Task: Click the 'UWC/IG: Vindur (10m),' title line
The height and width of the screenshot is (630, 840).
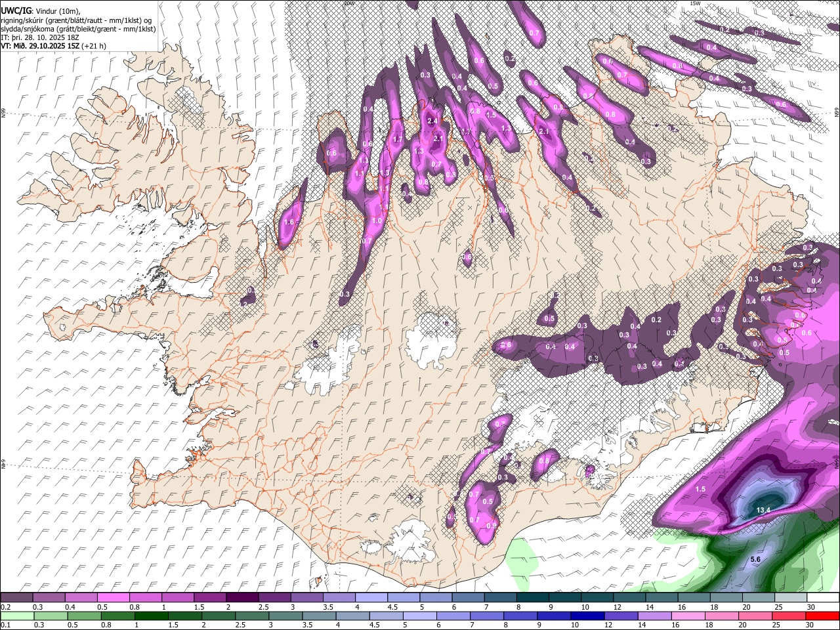Action: (41, 11)
